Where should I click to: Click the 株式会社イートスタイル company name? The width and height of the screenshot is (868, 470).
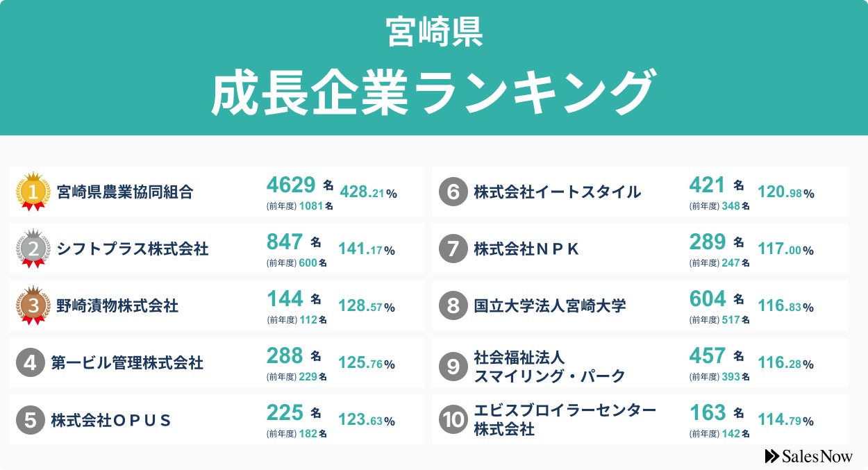pos(557,192)
